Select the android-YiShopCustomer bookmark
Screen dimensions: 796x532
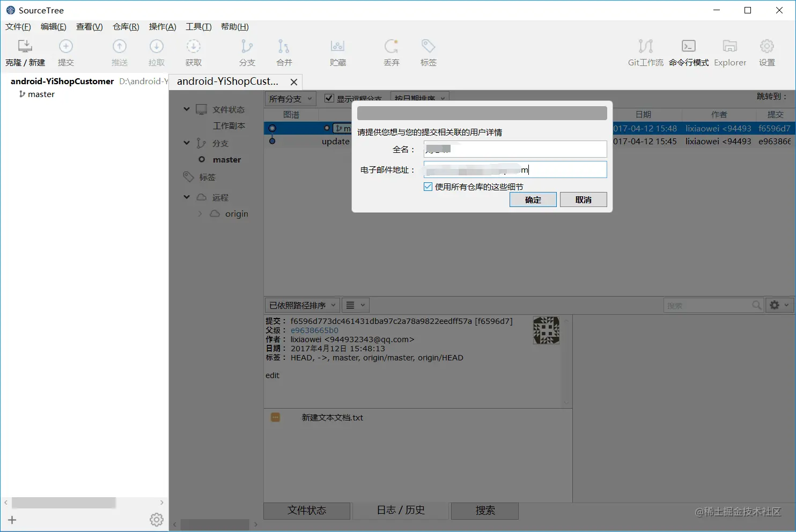[x=62, y=81]
